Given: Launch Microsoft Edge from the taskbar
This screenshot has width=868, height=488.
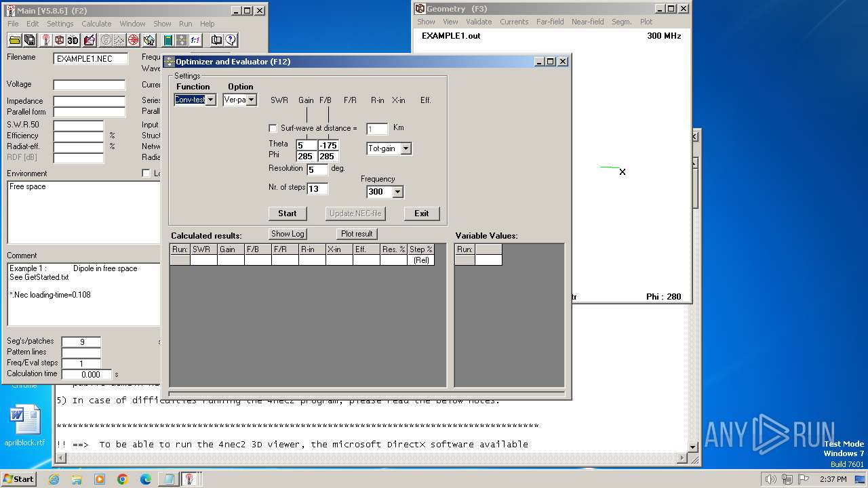Looking at the screenshot, I should [146, 479].
